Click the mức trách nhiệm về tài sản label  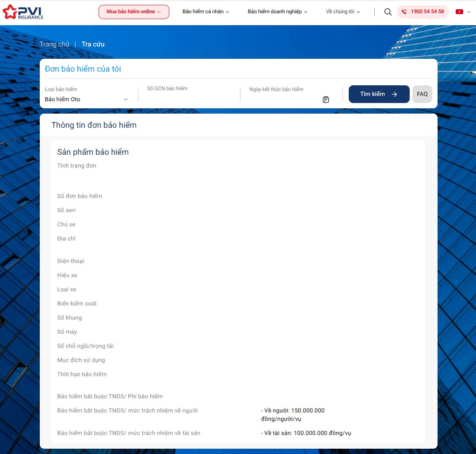pos(129,433)
